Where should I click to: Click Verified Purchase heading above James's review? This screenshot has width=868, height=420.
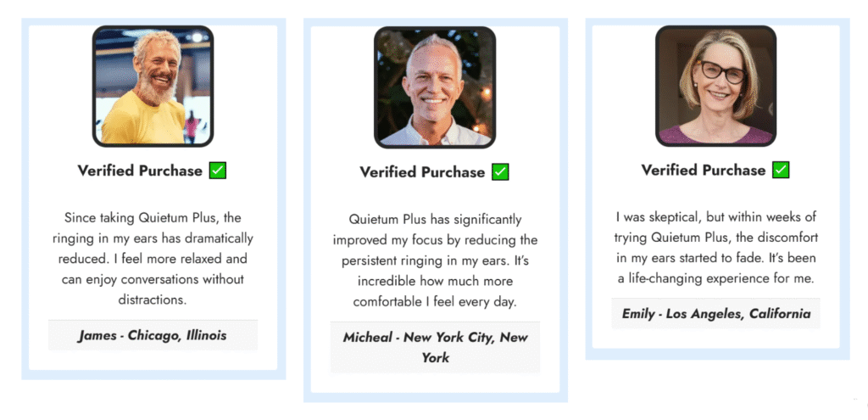coord(140,171)
